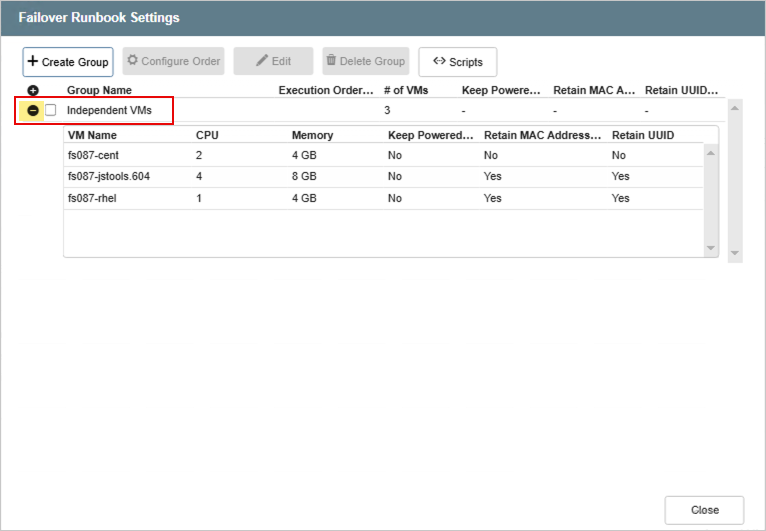766x531 pixels.
Task: Select the fs087-rhel VM row
Action: click(92, 198)
